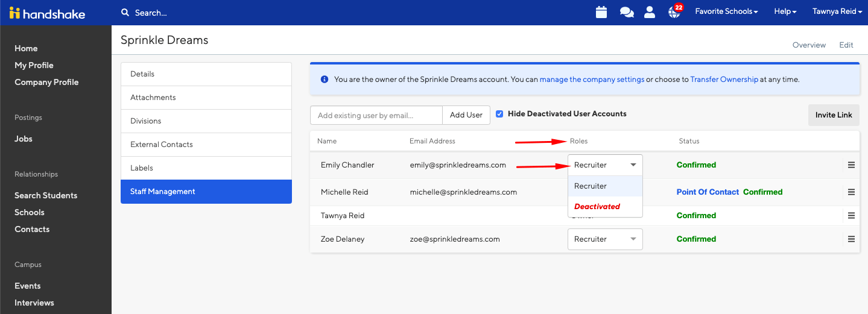
Task: Open Labels tab
Action: (x=206, y=168)
